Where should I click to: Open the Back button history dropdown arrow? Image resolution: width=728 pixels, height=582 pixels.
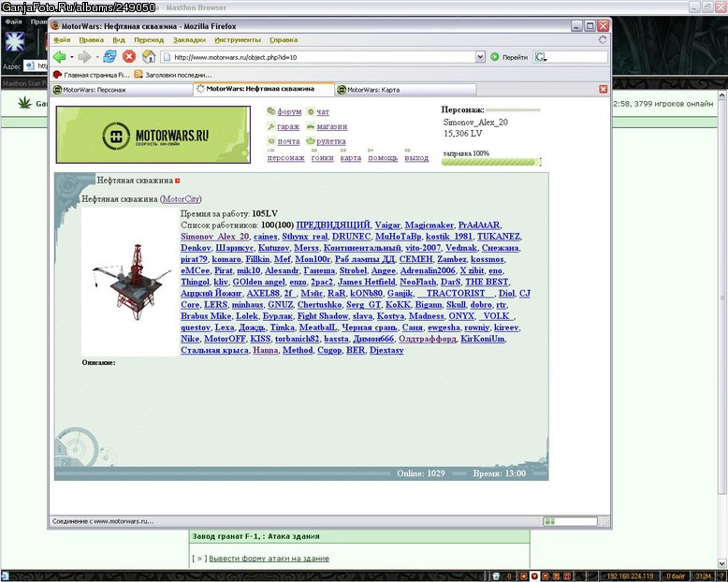[72, 57]
